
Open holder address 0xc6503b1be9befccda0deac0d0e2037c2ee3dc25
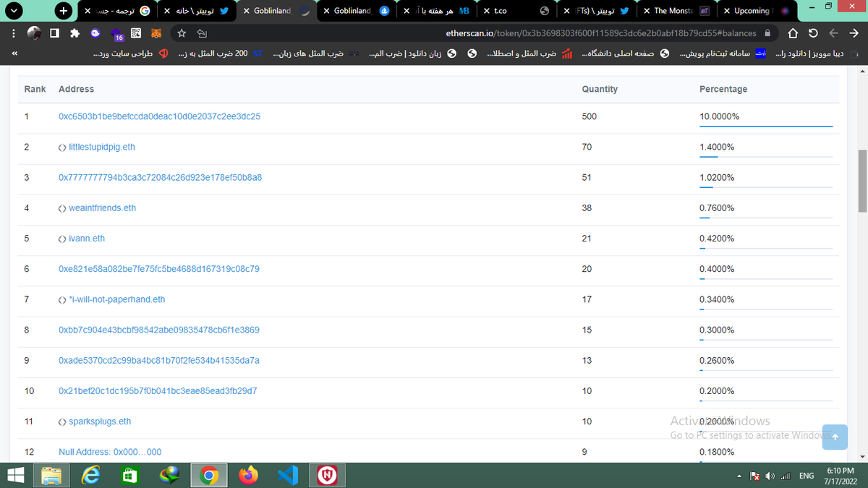pyautogui.click(x=159, y=116)
